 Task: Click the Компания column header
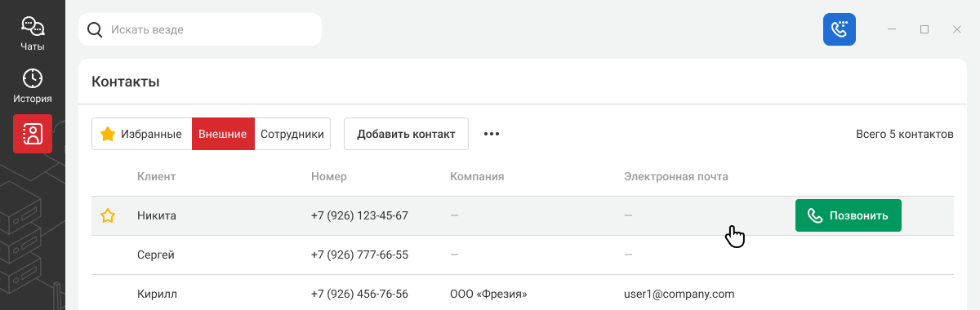coord(477,176)
